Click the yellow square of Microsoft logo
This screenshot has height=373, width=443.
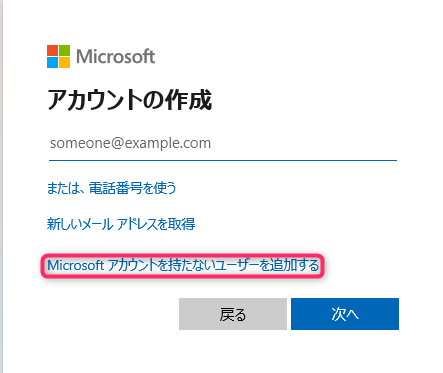click(65, 62)
